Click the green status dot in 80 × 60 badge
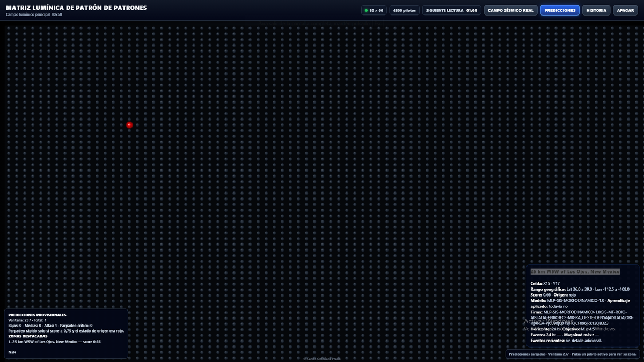This screenshot has height=362, width=644. click(366, 10)
